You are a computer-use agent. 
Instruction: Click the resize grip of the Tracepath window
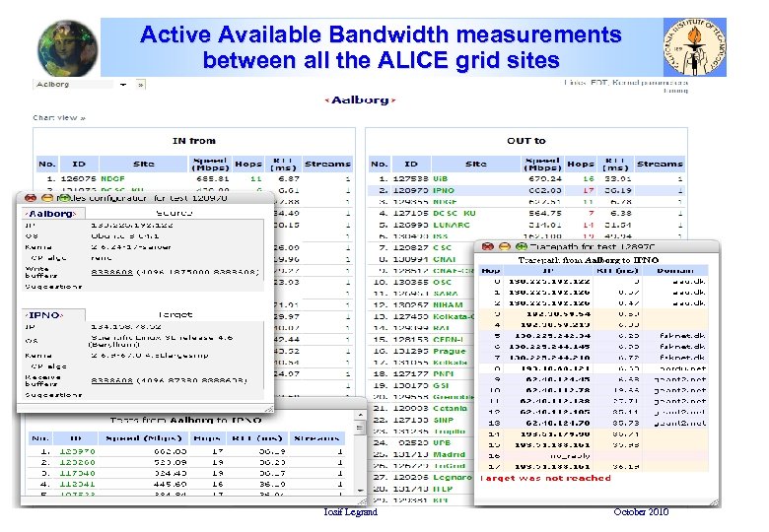tap(715, 502)
